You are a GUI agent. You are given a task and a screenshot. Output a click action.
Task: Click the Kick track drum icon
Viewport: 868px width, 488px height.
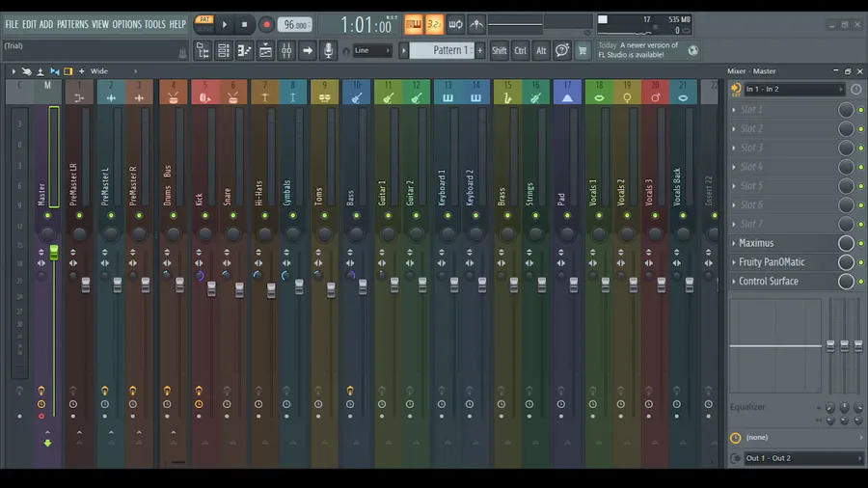click(204, 98)
